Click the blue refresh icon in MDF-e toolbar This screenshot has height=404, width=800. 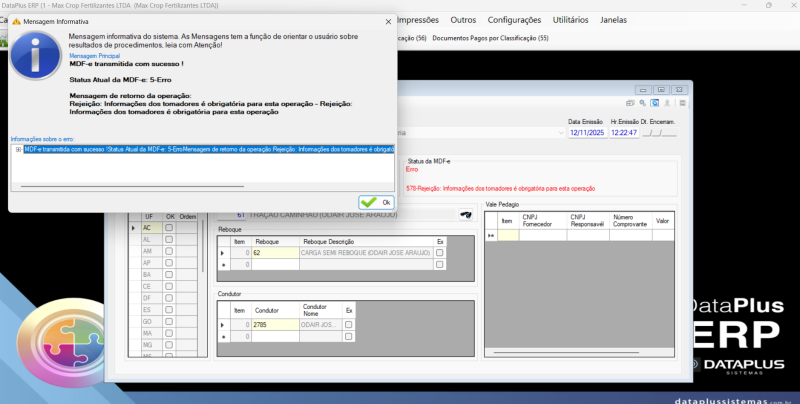point(655,103)
